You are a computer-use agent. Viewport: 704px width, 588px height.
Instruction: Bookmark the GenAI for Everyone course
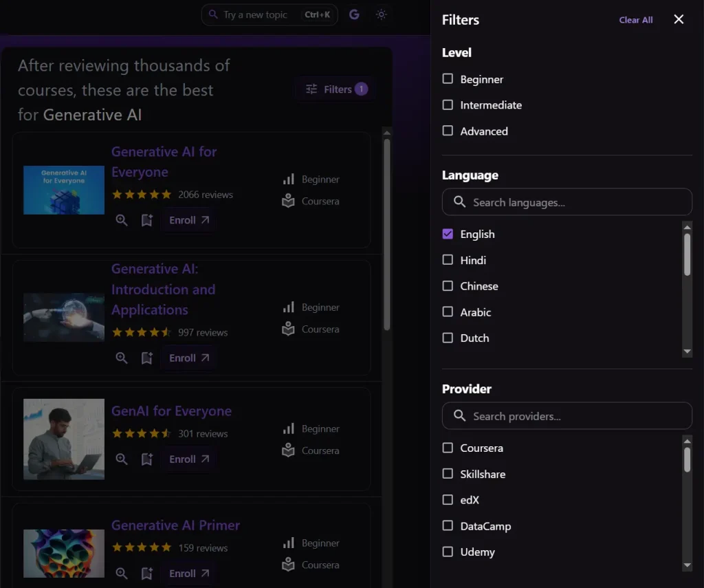coord(146,459)
